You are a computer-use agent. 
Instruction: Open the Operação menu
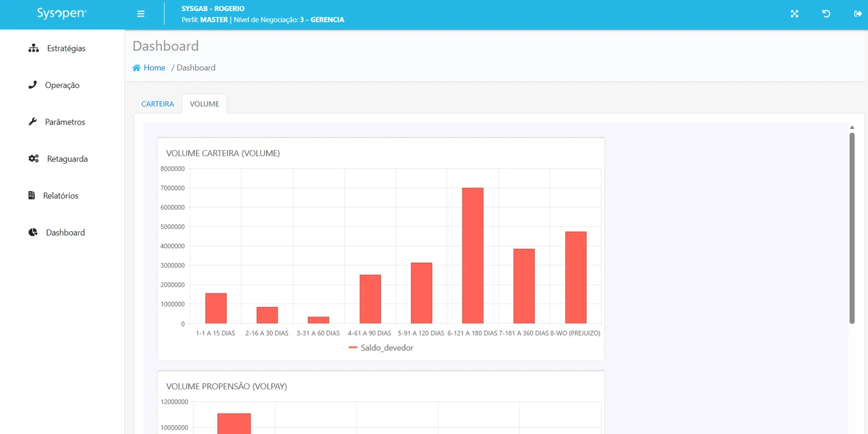62,85
